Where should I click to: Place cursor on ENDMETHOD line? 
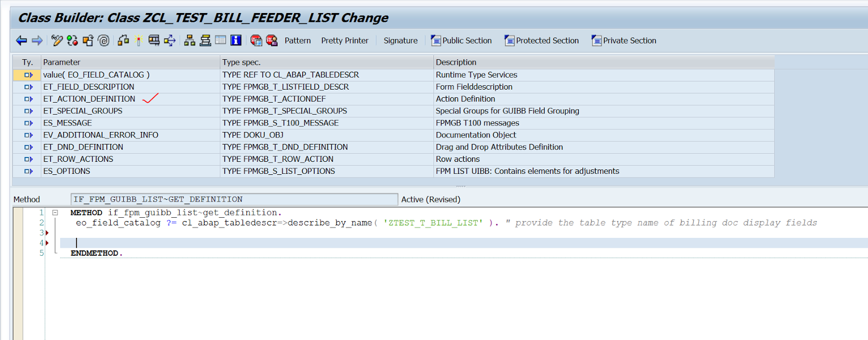point(97,253)
